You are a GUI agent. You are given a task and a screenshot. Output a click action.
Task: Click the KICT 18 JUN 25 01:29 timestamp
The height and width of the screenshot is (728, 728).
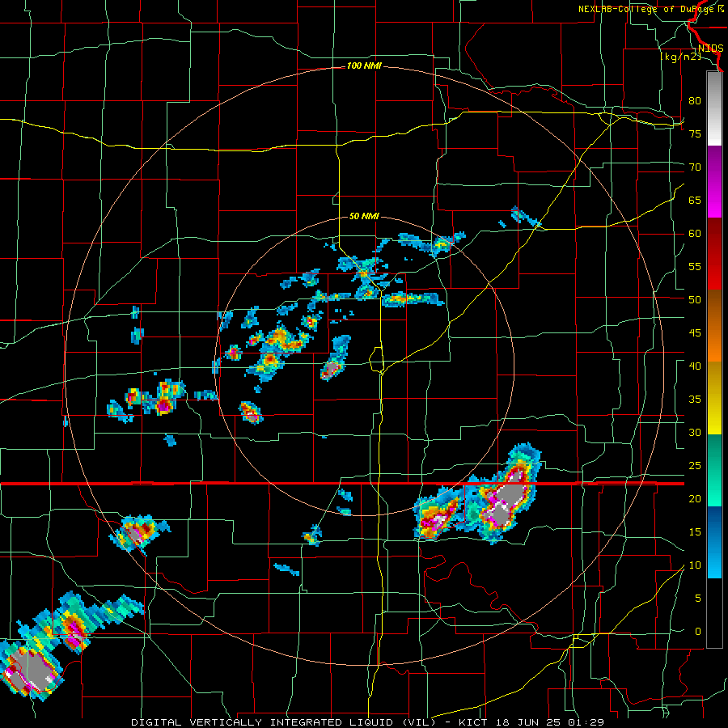pos(531,722)
